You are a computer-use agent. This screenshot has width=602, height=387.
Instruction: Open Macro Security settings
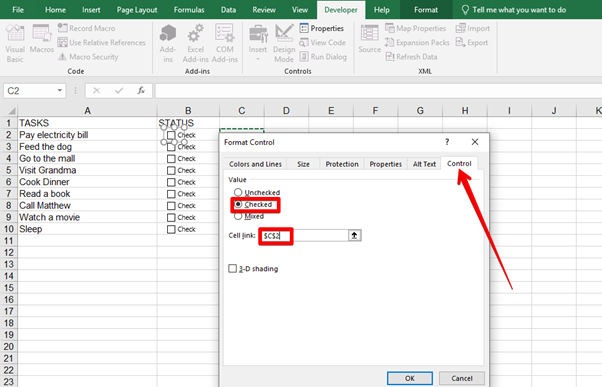[x=88, y=56]
